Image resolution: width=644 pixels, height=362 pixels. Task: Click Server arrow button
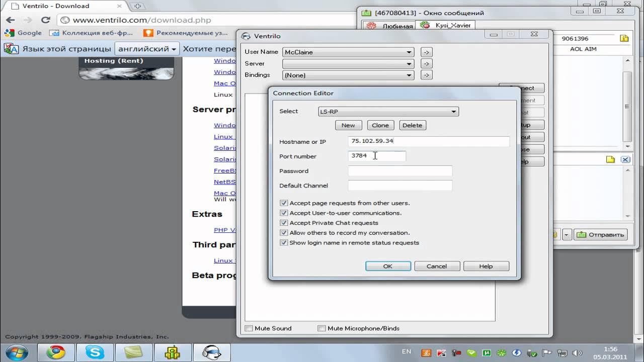click(426, 63)
